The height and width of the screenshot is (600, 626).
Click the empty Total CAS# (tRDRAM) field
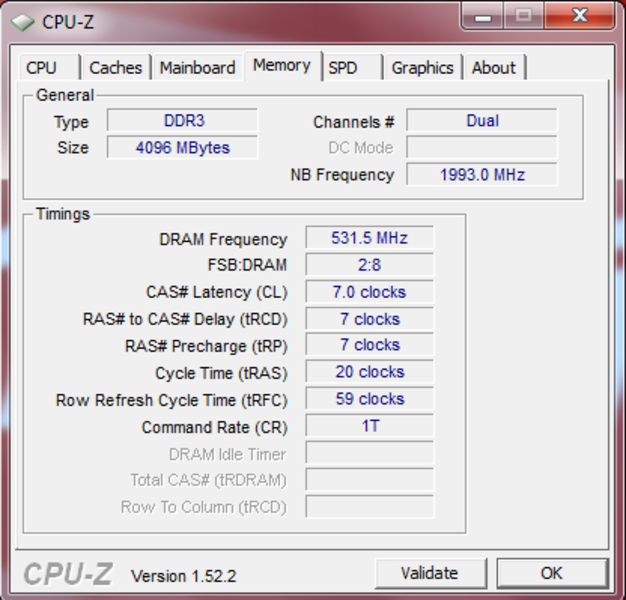coord(370,479)
